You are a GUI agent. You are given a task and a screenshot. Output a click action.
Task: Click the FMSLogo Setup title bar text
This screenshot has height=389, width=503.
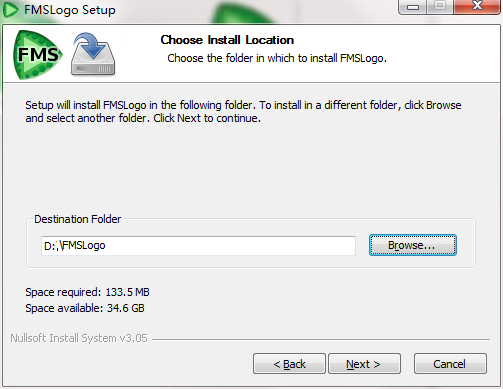point(70,10)
